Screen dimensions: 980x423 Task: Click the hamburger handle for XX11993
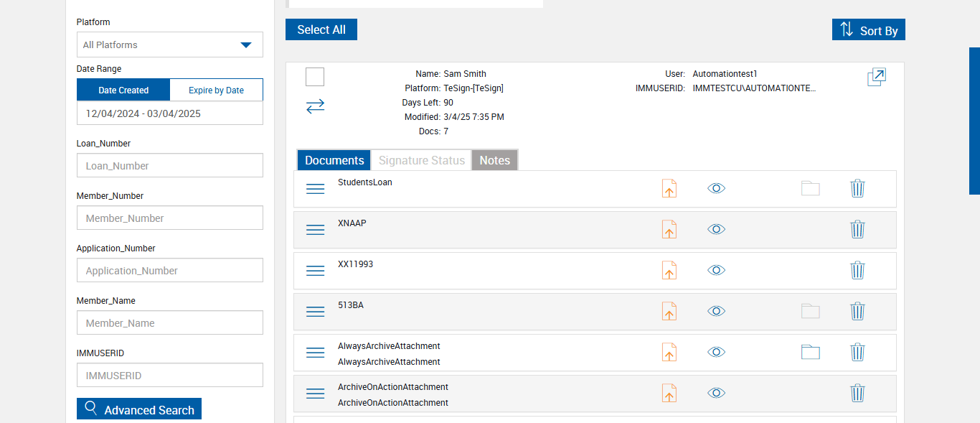click(316, 271)
